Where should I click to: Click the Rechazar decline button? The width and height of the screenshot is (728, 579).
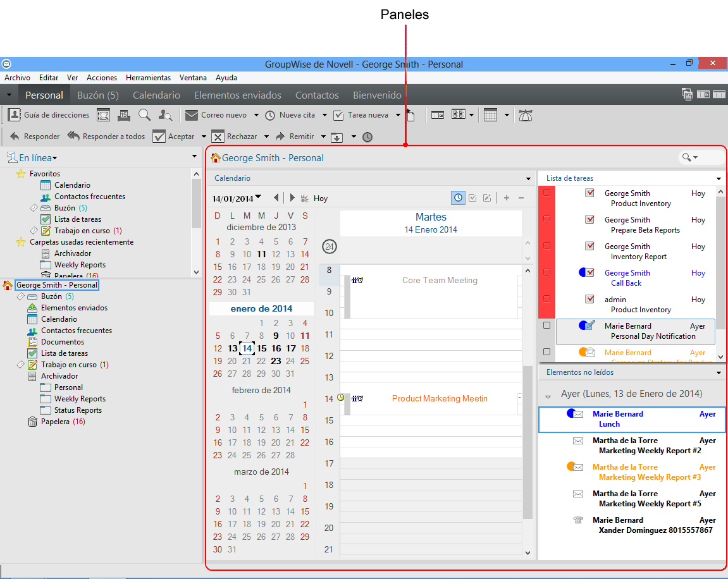pyautogui.click(x=234, y=137)
